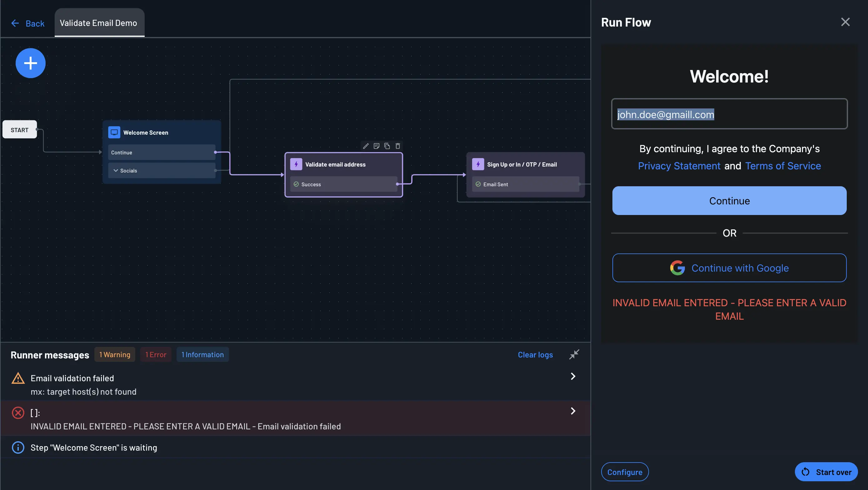Select the START node

tap(20, 129)
